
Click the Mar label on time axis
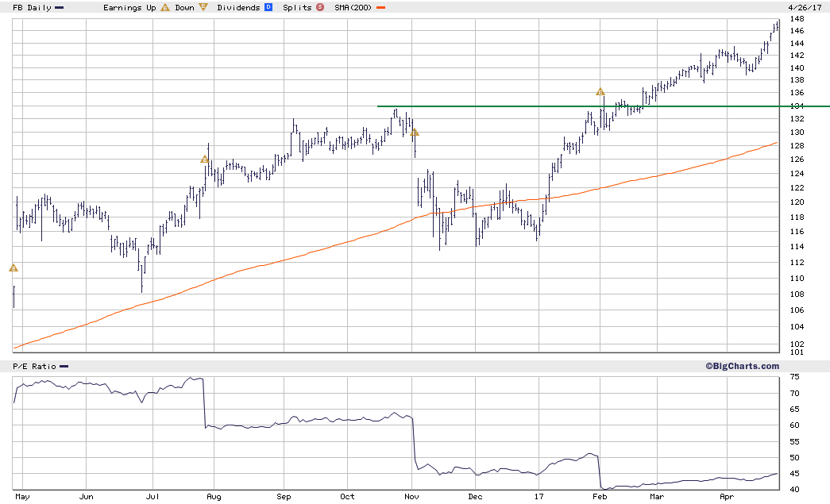coord(657,497)
